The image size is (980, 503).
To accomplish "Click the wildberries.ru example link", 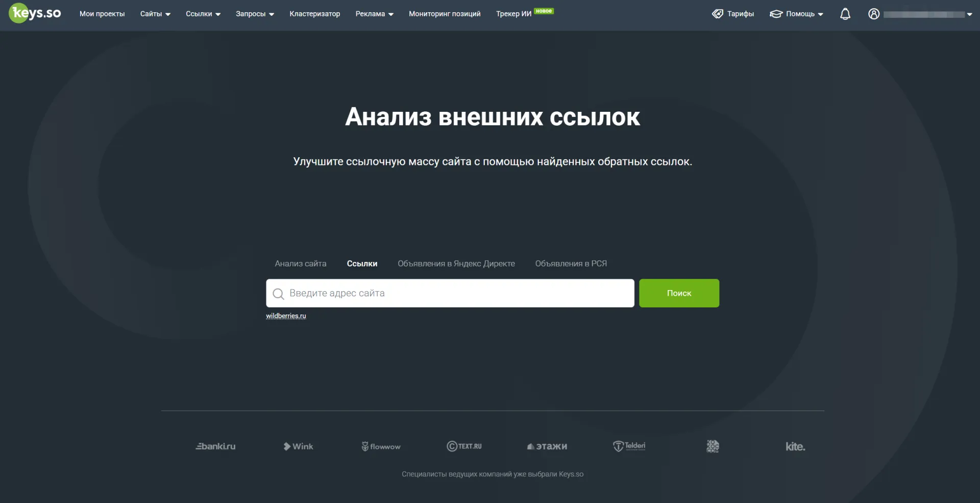I will click(286, 316).
